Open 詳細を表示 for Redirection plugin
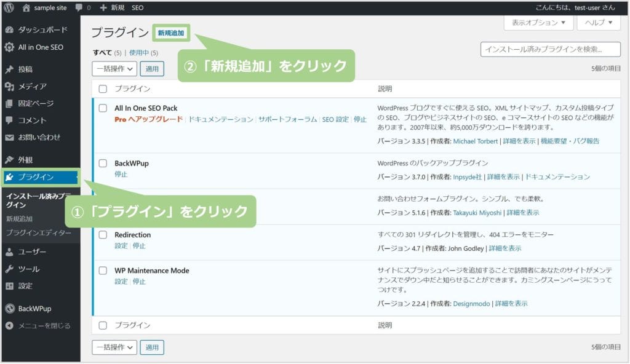The height and width of the screenshot is (364, 630). pos(505,248)
